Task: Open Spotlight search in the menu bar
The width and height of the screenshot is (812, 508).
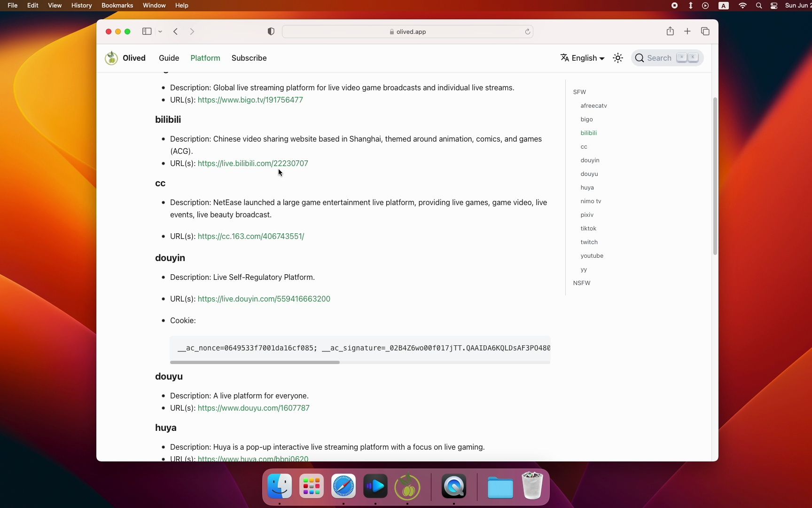Action: point(759,6)
